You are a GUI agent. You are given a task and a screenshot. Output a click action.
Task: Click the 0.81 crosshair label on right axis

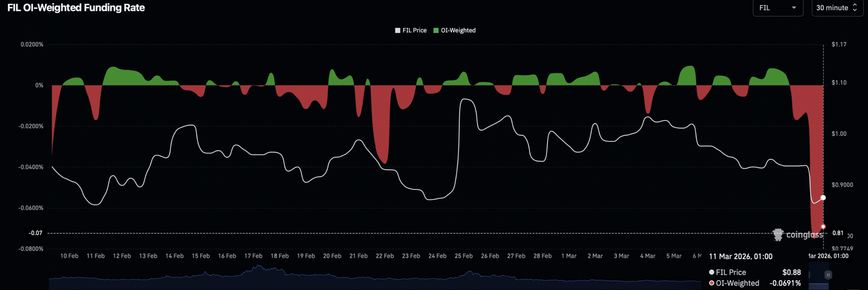click(x=838, y=233)
